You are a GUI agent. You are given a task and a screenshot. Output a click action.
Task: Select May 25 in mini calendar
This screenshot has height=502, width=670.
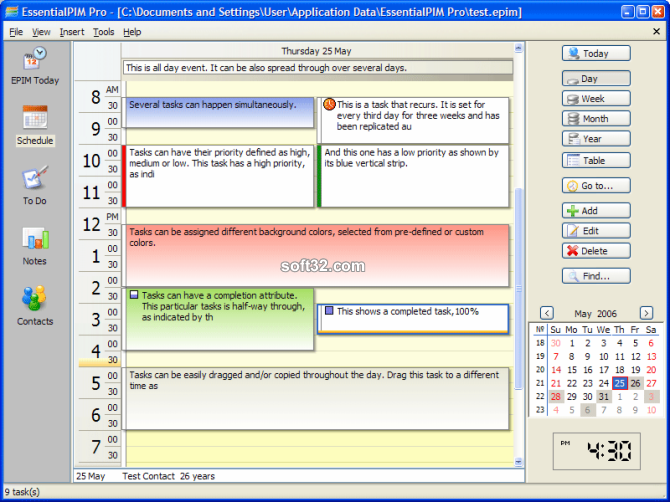pos(619,383)
